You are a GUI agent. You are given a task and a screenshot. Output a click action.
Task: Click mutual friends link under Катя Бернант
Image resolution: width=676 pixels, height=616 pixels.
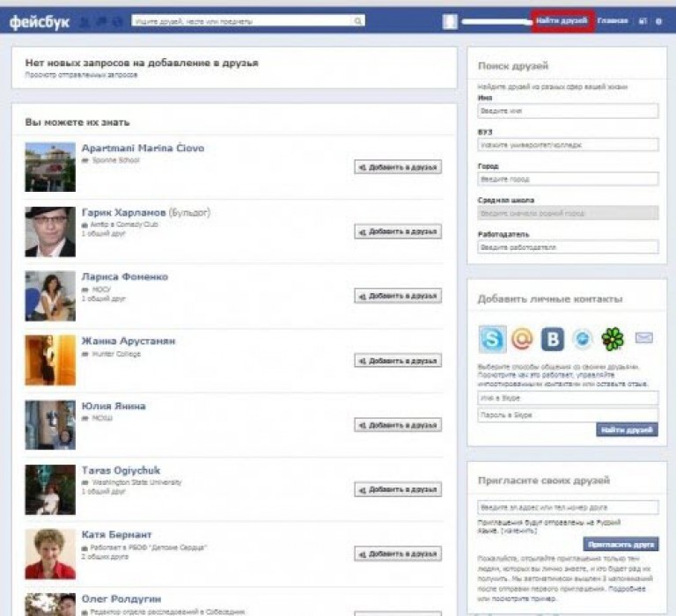click(x=105, y=556)
